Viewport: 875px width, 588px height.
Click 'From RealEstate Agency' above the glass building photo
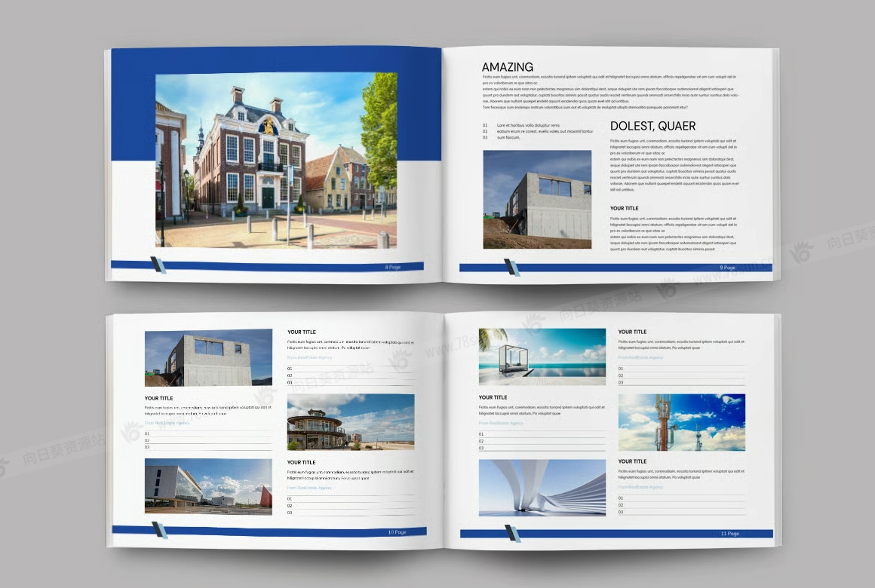coord(167,423)
